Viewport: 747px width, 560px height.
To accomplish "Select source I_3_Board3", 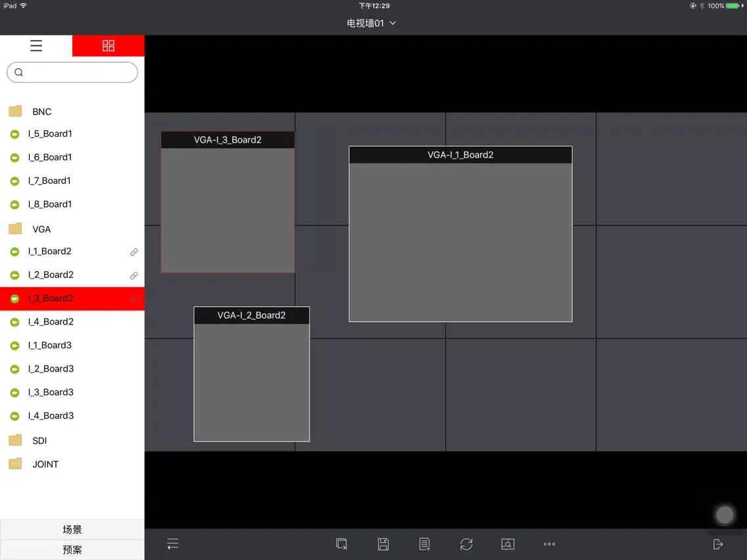I will click(x=72, y=392).
